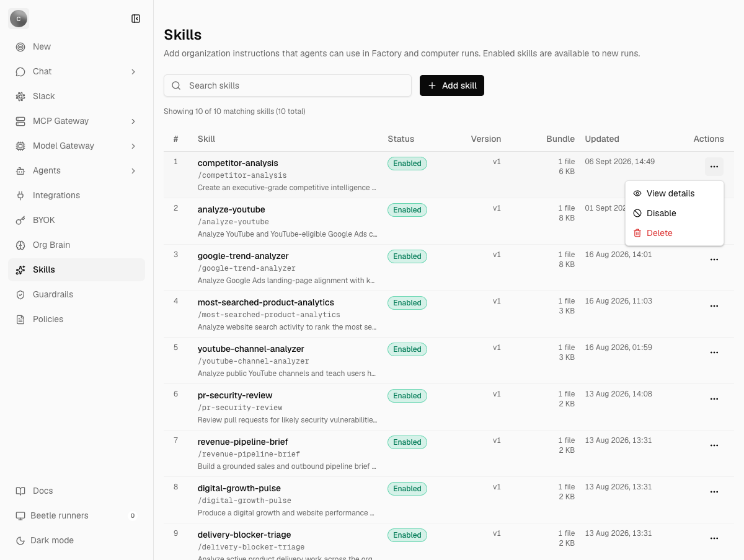Open the BYOK page
The height and width of the screenshot is (560, 744).
tap(76, 220)
